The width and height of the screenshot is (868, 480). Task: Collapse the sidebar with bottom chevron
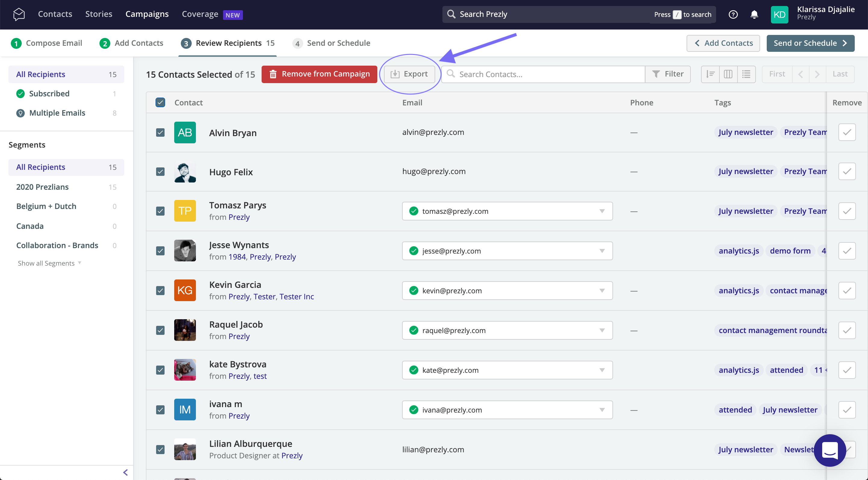[125, 472]
